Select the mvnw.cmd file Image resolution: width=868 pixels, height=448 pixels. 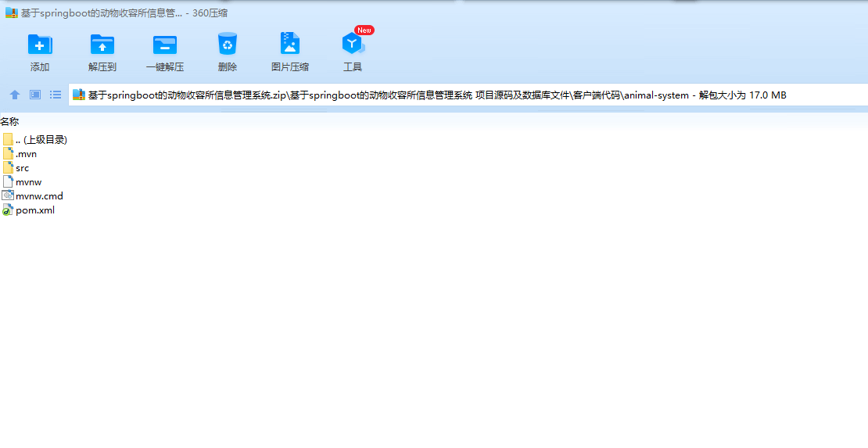pyautogui.click(x=33, y=196)
